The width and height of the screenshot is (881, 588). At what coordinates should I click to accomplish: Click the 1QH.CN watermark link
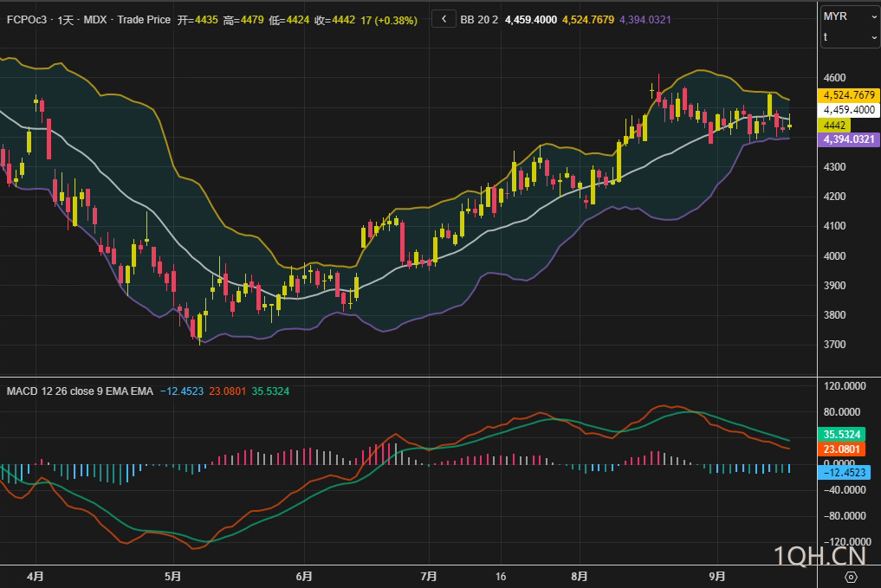tap(819, 554)
